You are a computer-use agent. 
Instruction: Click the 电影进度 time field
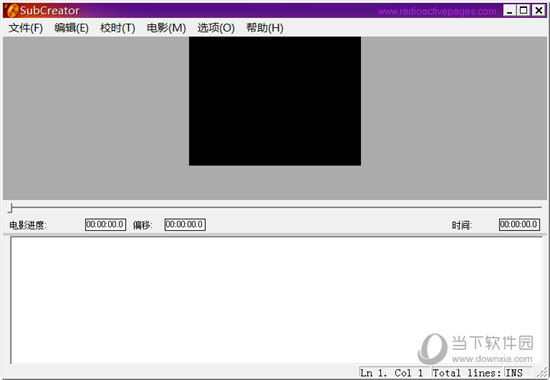[105, 225]
